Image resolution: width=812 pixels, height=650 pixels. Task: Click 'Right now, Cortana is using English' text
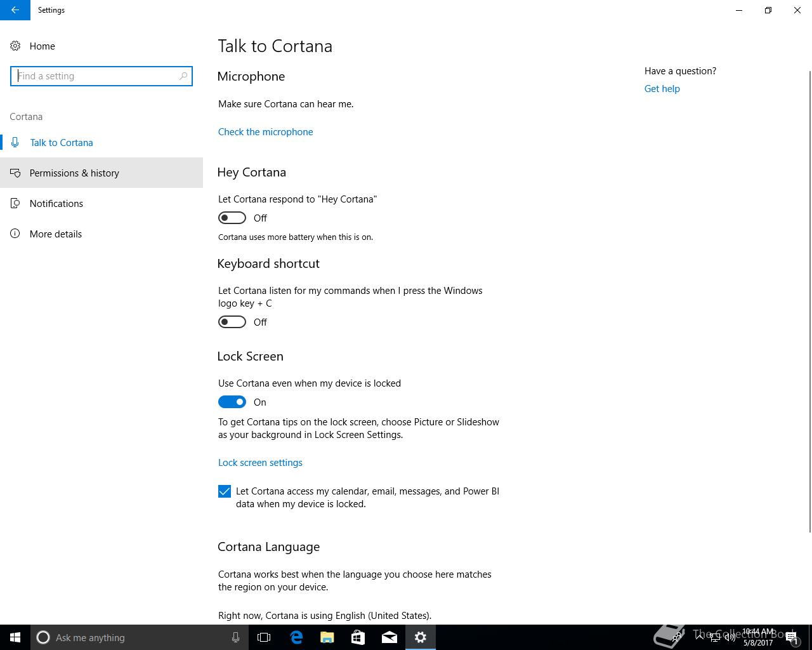click(325, 616)
